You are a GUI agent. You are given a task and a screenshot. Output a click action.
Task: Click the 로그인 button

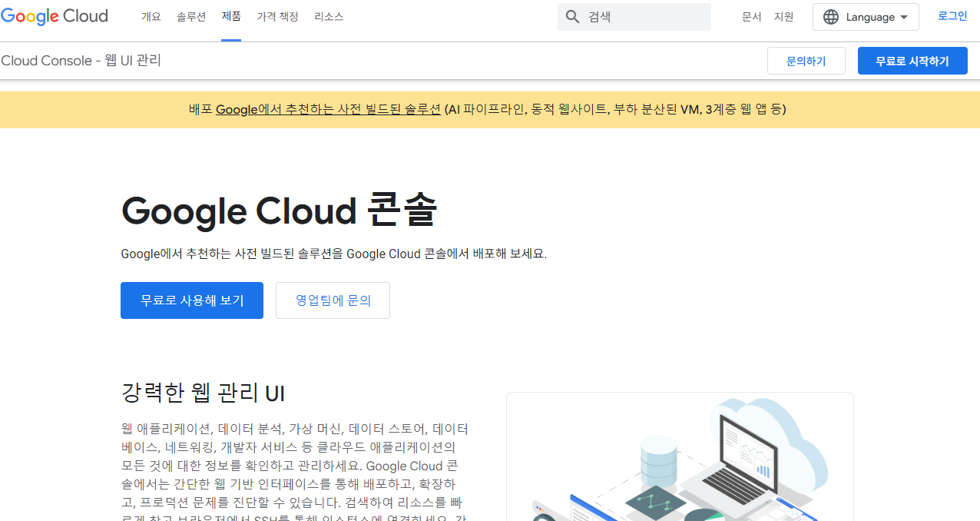(x=952, y=15)
